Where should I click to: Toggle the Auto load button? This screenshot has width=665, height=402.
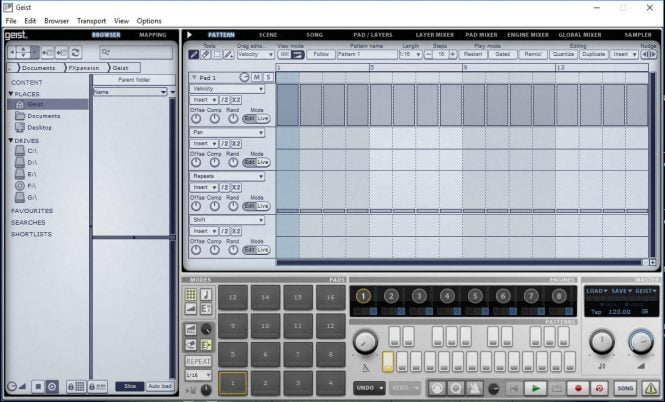[x=160, y=386]
